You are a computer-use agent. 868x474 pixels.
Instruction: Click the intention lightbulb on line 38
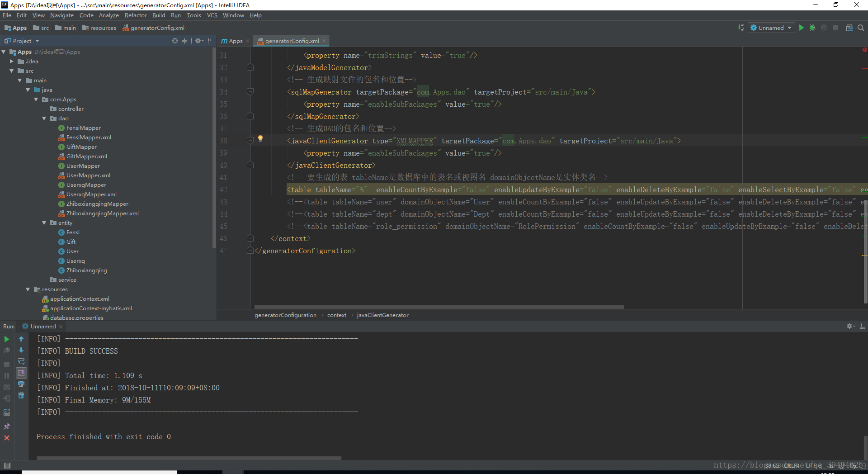(260, 139)
